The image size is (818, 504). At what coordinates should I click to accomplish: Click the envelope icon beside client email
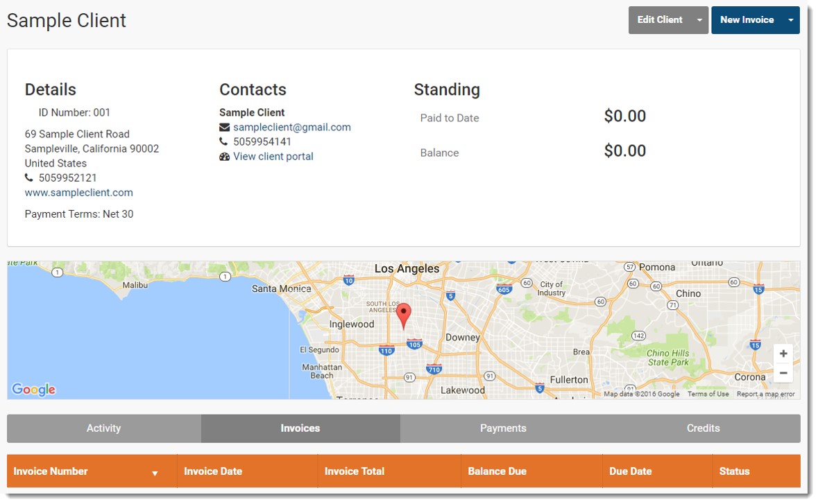point(224,128)
